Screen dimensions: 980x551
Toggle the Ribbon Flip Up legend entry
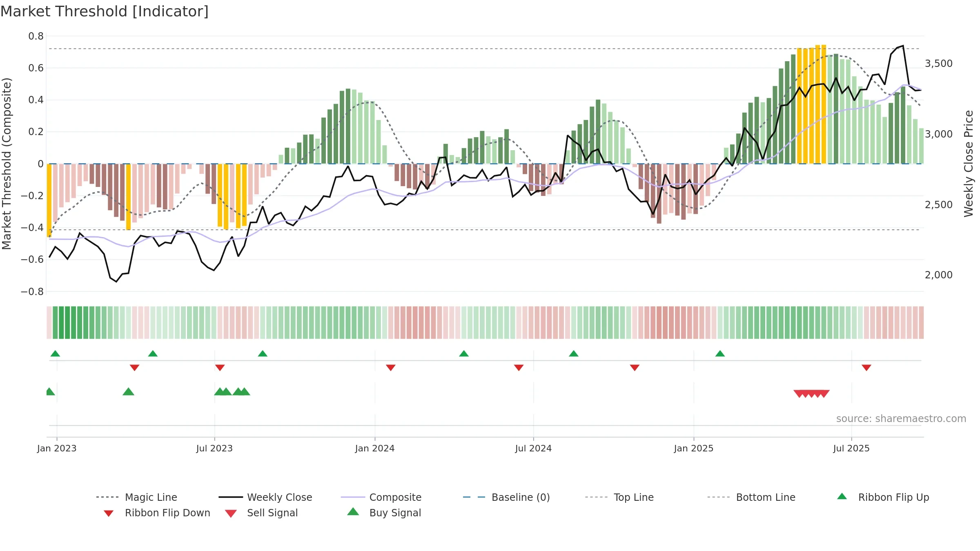point(883,497)
